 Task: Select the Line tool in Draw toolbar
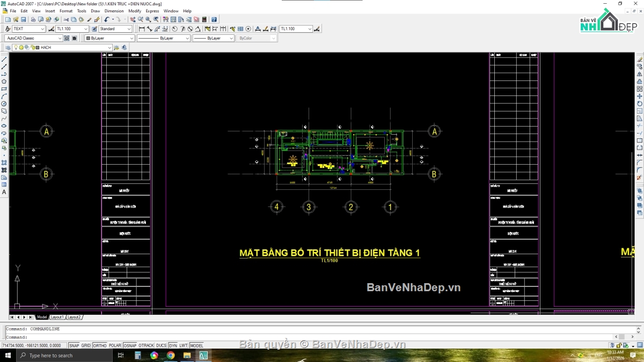point(4,60)
